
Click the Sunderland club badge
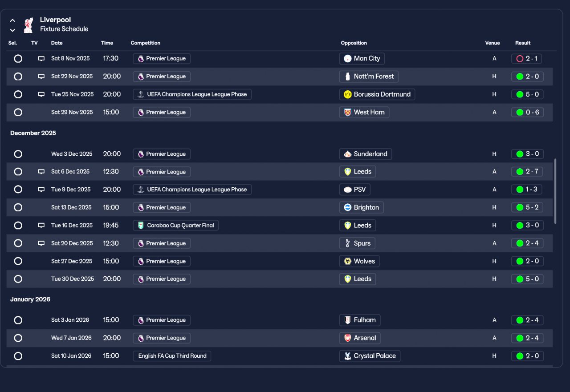pyautogui.click(x=348, y=154)
